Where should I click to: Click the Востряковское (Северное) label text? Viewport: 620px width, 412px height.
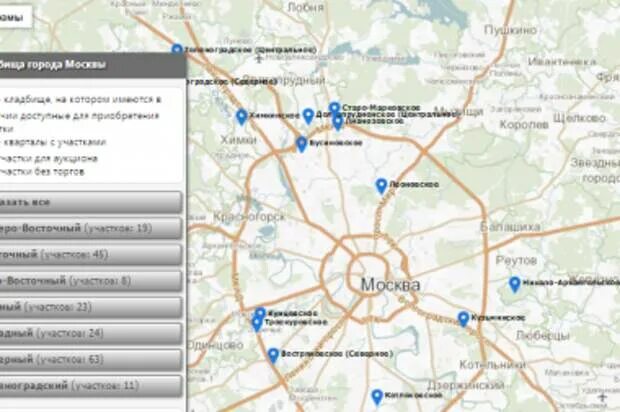pyautogui.click(x=337, y=353)
